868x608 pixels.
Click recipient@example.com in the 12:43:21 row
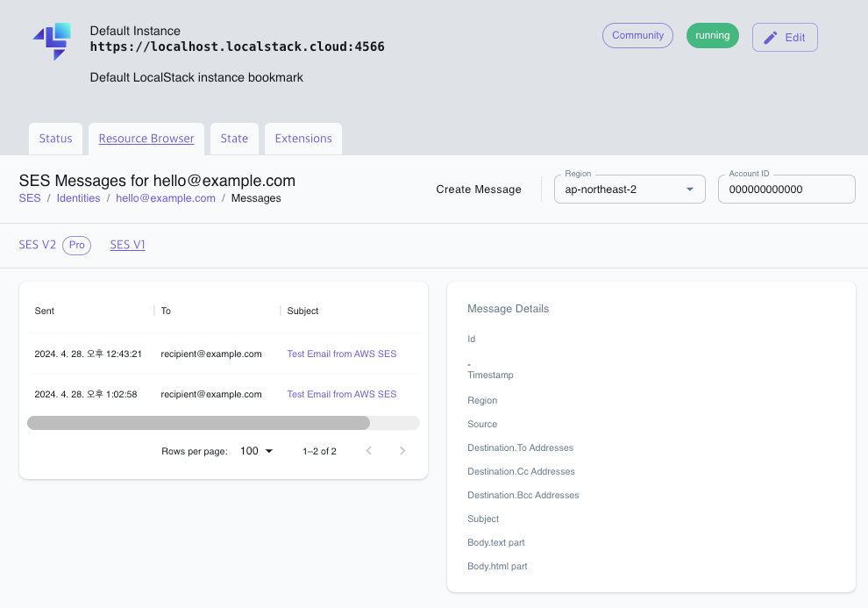point(211,354)
